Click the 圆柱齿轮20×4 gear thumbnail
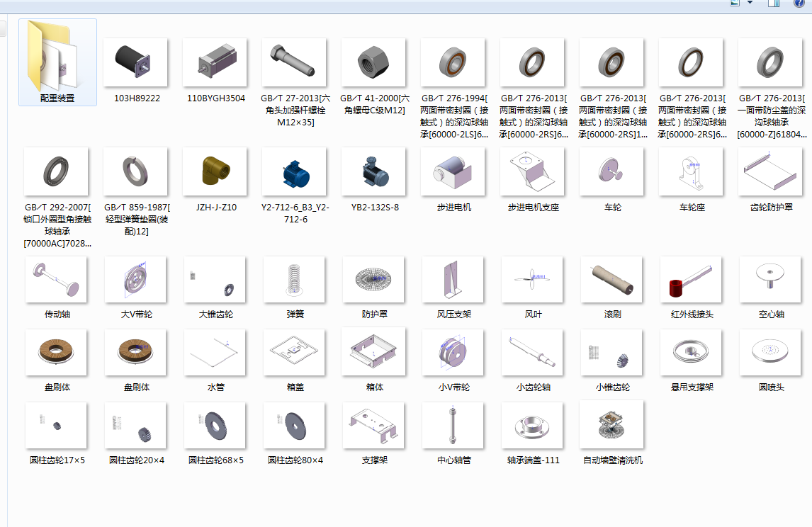 coord(135,426)
